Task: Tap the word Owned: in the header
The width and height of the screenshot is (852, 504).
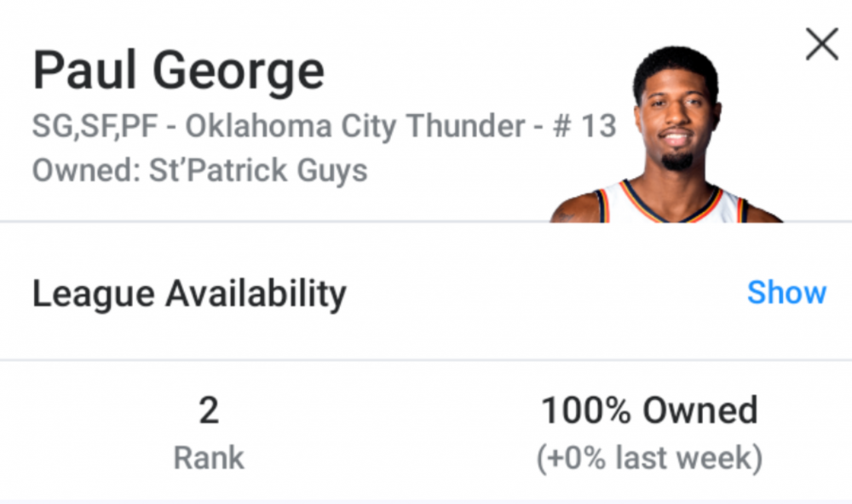Action: pos(86,170)
